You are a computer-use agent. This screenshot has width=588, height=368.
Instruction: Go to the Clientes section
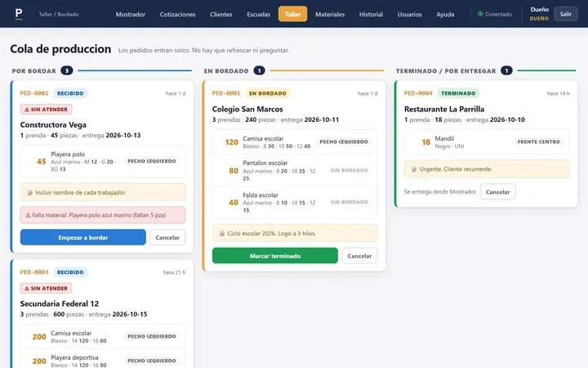(221, 14)
